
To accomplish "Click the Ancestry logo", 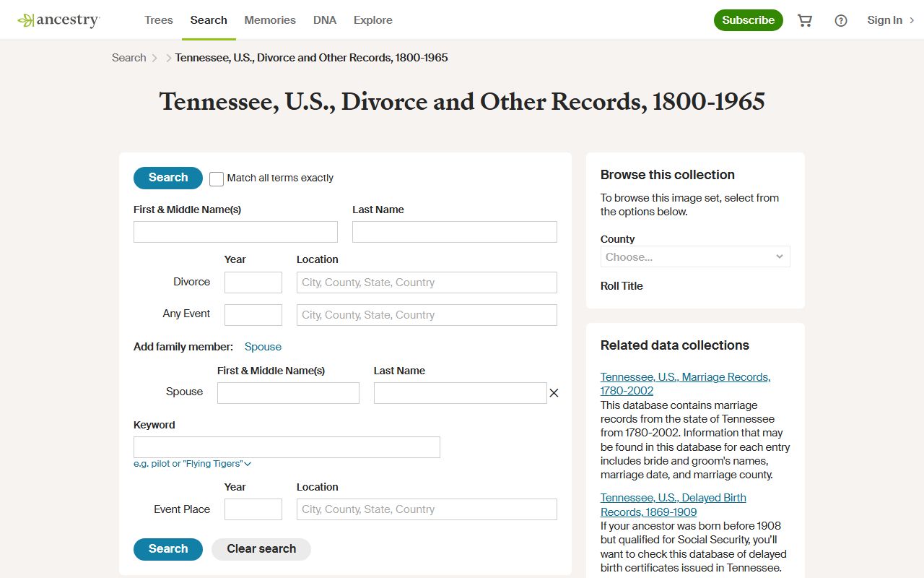I will 58,20.
